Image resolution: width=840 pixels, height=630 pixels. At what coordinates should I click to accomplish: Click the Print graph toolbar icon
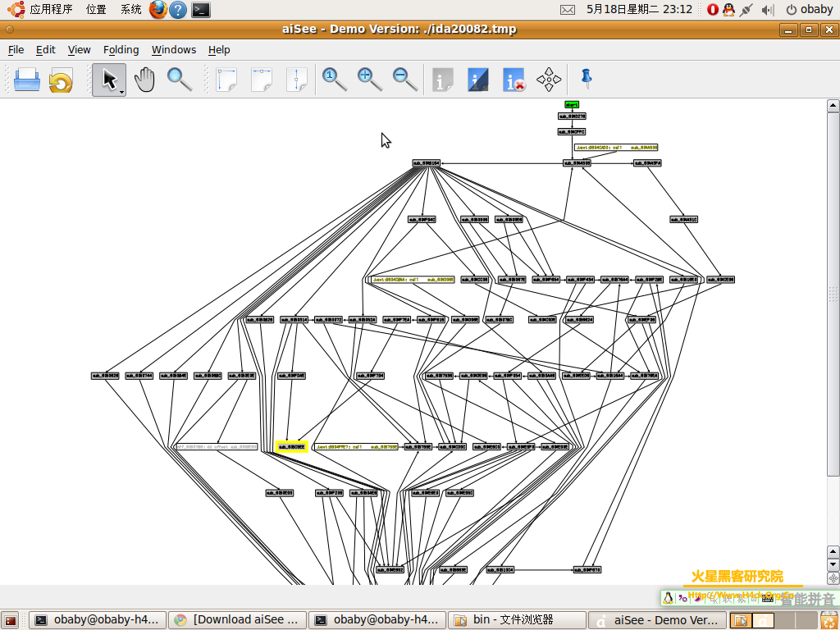click(x=27, y=80)
